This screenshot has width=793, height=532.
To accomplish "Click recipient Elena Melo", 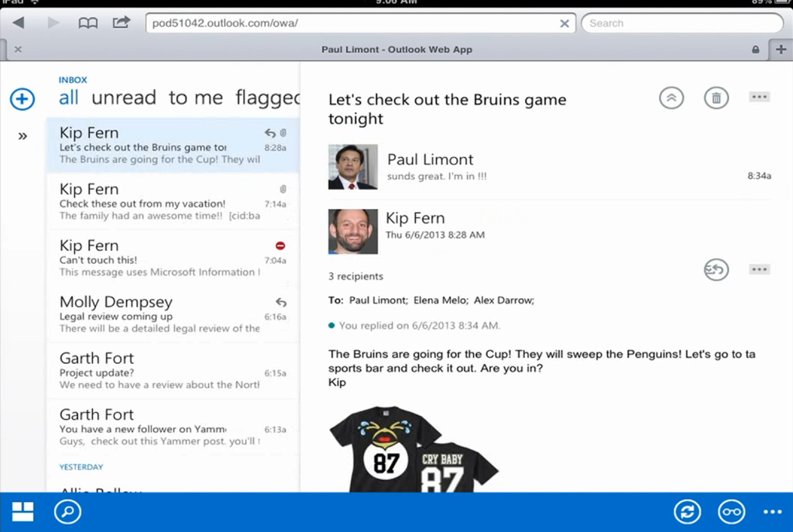I will [441, 300].
